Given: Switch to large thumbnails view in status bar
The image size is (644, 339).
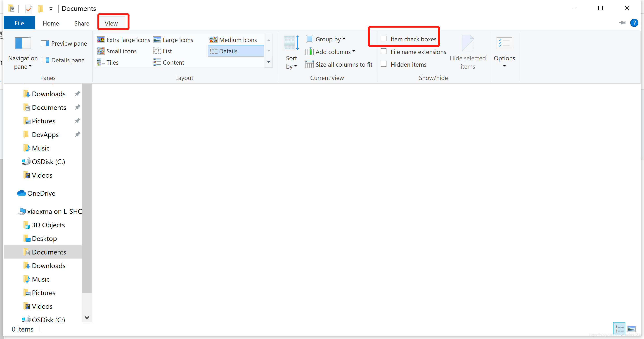Looking at the screenshot, I should click(631, 329).
